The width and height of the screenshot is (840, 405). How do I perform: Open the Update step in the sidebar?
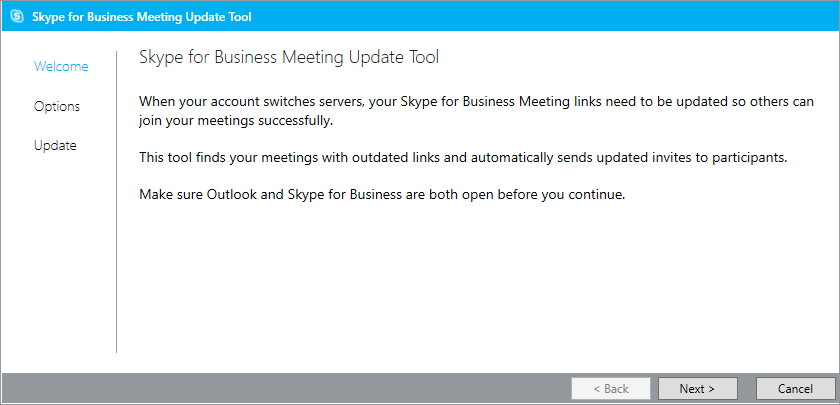pyautogui.click(x=55, y=145)
